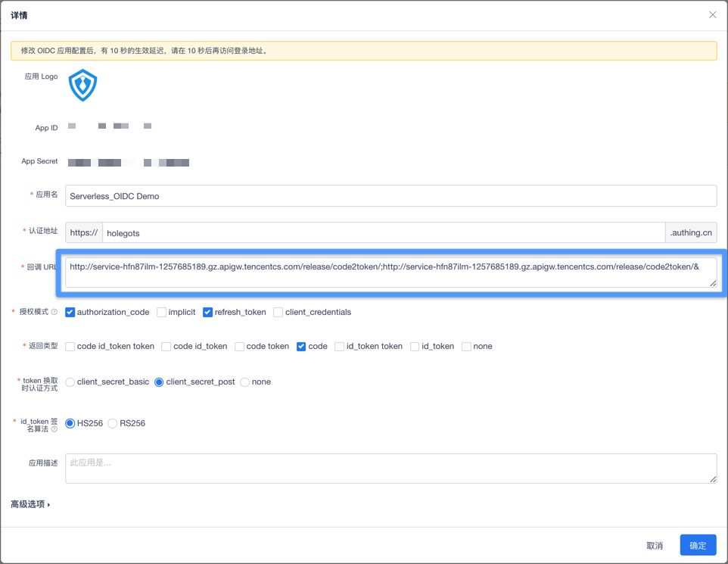Select client_secret_basic authentication method
This screenshot has width=728, height=564.
70,382
